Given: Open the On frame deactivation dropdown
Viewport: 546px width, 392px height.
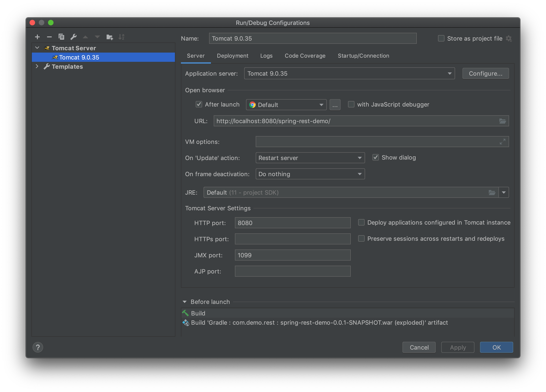Looking at the screenshot, I should coord(310,174).
